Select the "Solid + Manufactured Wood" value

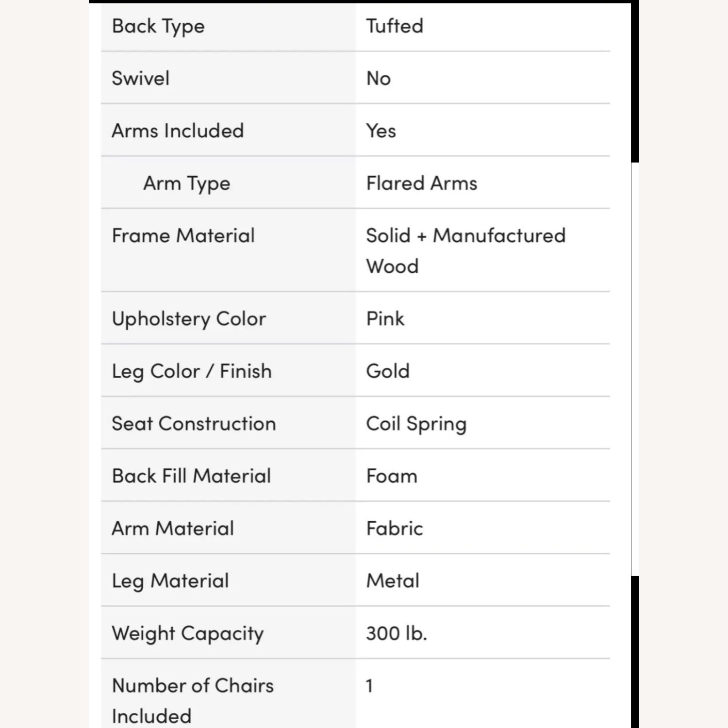(x=465, y=250)
